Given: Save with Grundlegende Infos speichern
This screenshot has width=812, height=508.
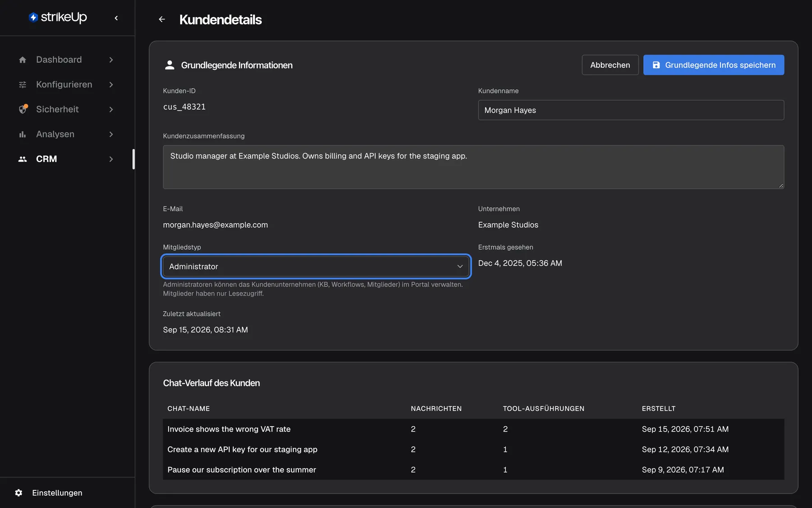Looking at the screenshot, I should [x=714, y=65].
